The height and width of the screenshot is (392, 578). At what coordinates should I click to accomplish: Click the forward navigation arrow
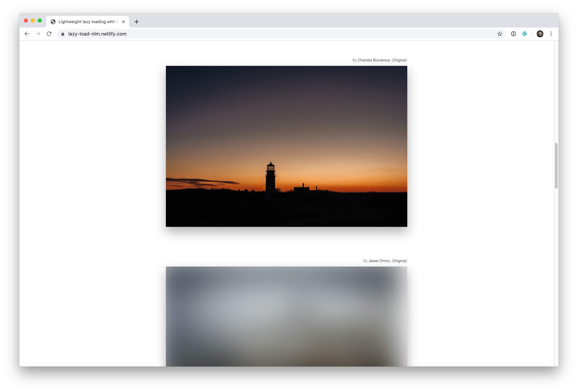38,34
